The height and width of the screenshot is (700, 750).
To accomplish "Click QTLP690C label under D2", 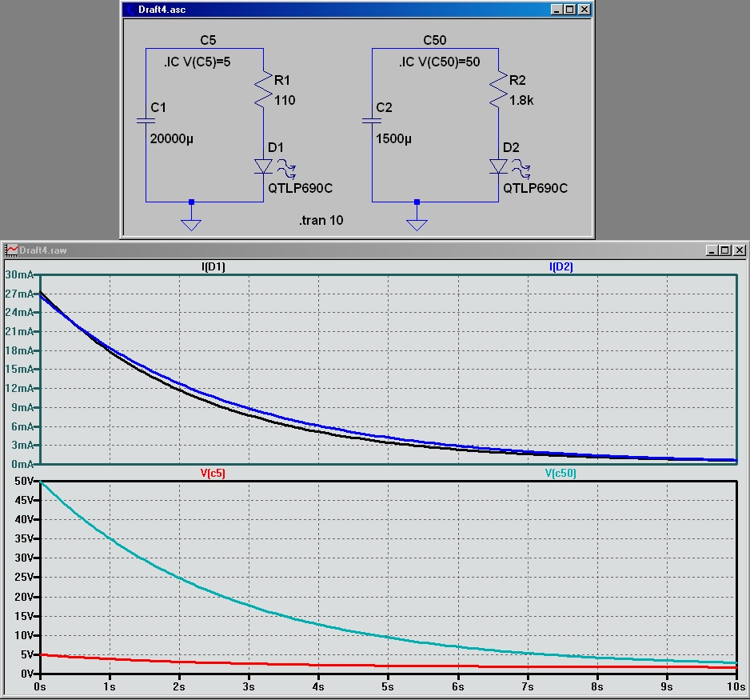I will [x=535, y=188].
